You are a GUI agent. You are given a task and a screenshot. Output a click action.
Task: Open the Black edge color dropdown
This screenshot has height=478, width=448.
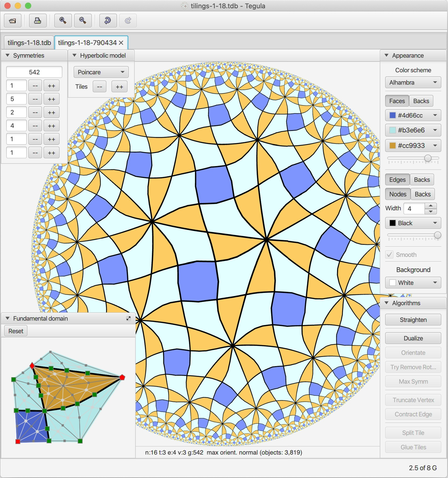(x=413, y=223)
